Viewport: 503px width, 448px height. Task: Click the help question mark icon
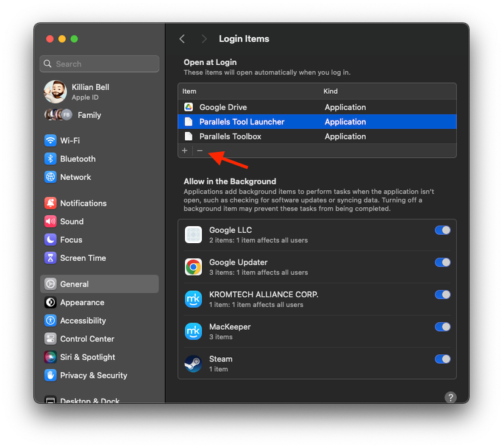tap(450, 397)
